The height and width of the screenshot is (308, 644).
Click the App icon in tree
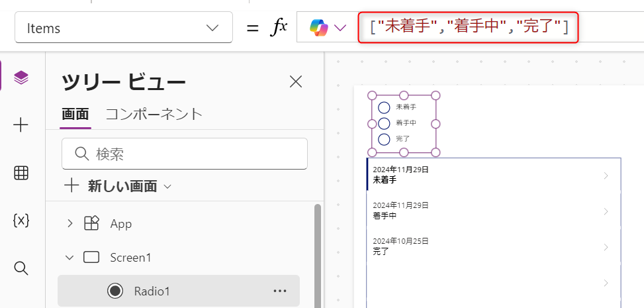[x=91, y=223]
